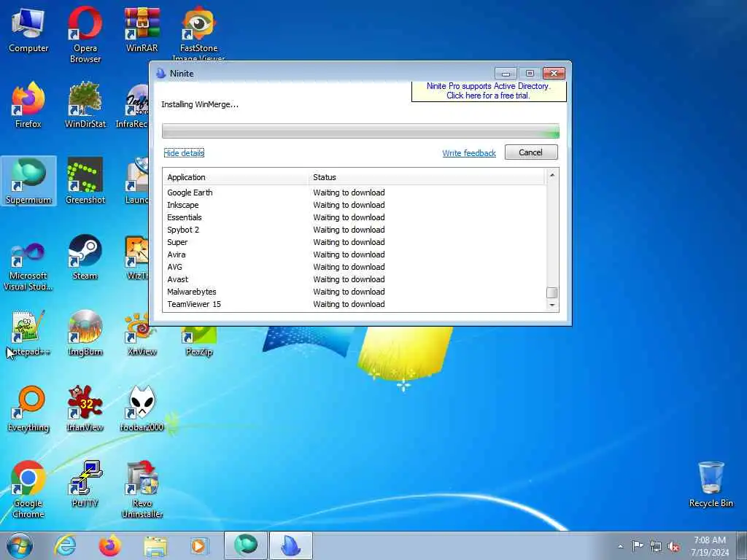Select the TeamViewer 15 row

click(355, 304)
